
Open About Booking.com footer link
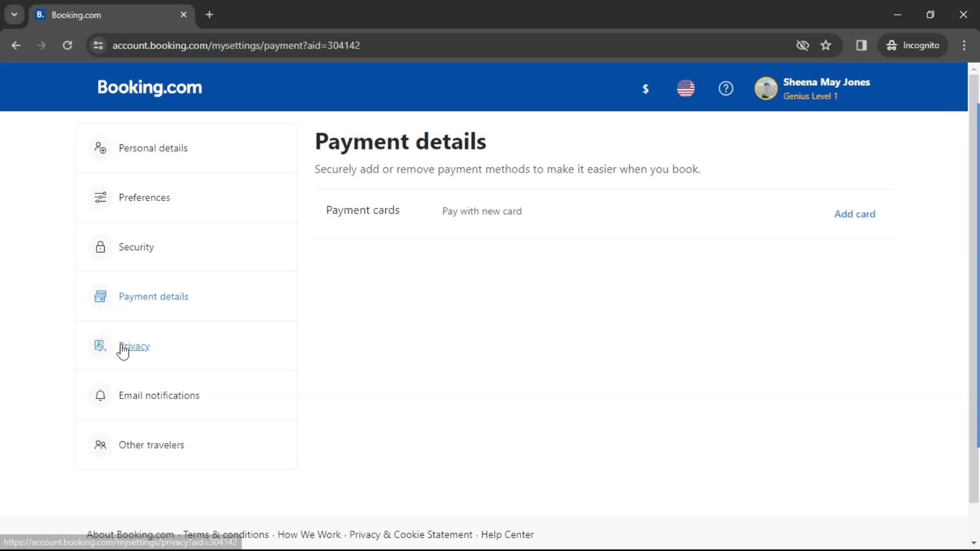[x=130, y=534]
